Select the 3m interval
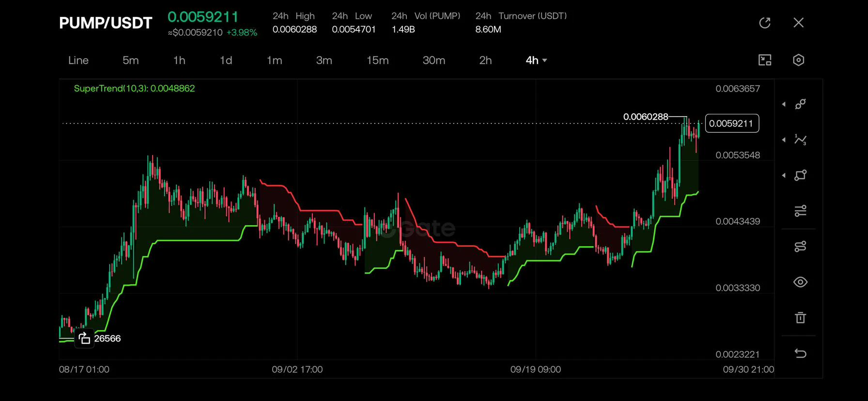 coord(324,60)
